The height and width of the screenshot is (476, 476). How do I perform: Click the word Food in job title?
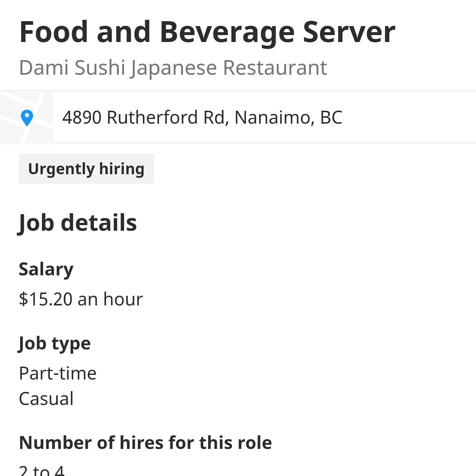click(x=54, y=32)
